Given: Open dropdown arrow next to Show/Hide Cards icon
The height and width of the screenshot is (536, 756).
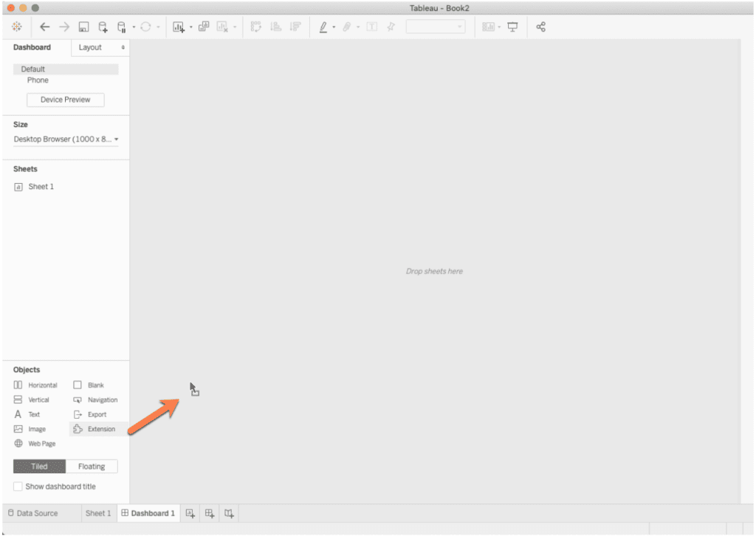Looking at the screenshot, I should [499, 27].
